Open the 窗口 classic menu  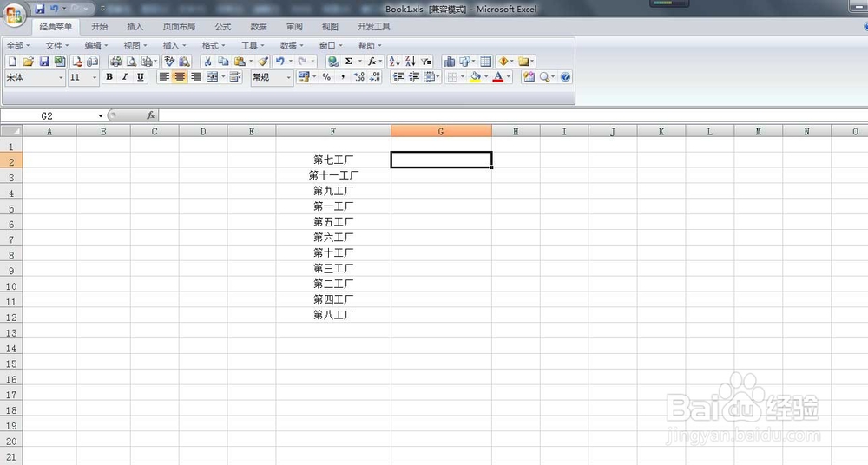coord(331,45)
